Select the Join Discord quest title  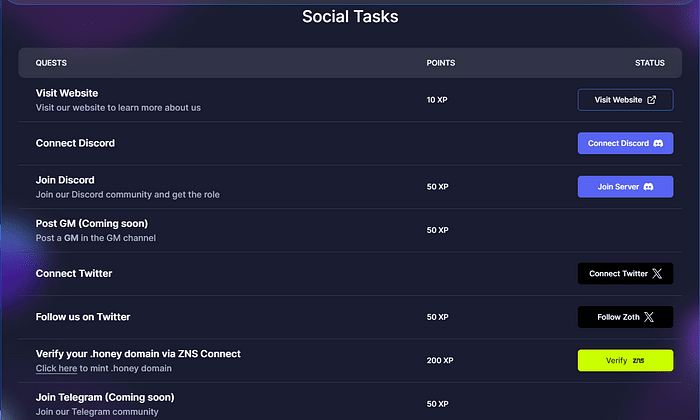click(65, 180)
